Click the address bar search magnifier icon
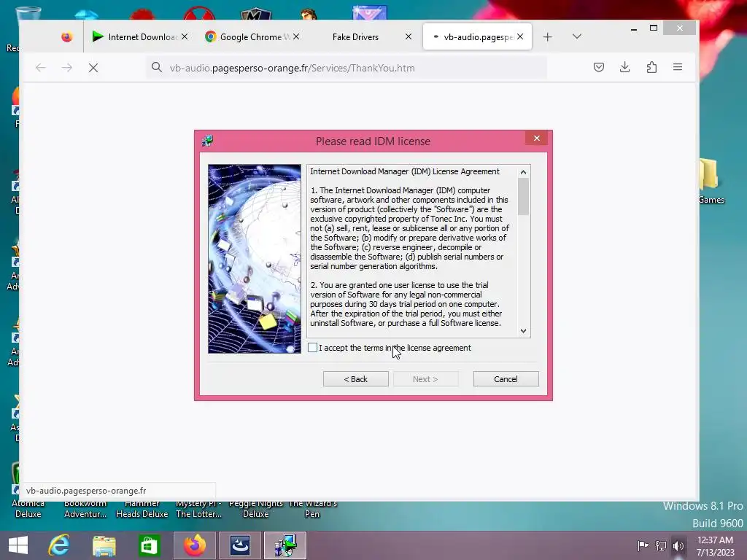The width and height of the screenshot is (747, 560). pos(157,68)
